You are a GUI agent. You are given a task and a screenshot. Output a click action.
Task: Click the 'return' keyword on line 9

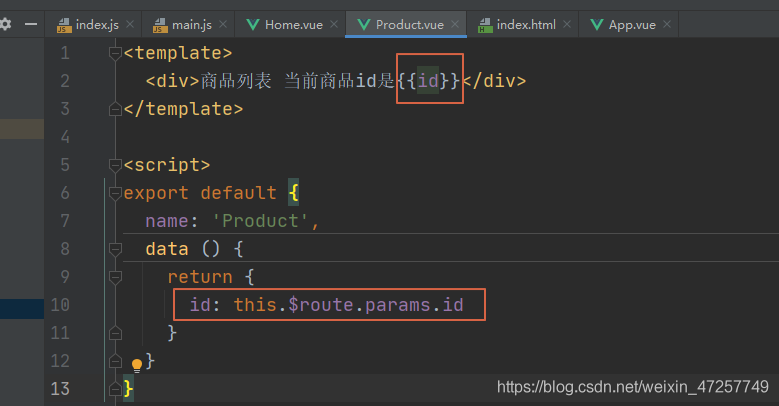click(200, 277)
